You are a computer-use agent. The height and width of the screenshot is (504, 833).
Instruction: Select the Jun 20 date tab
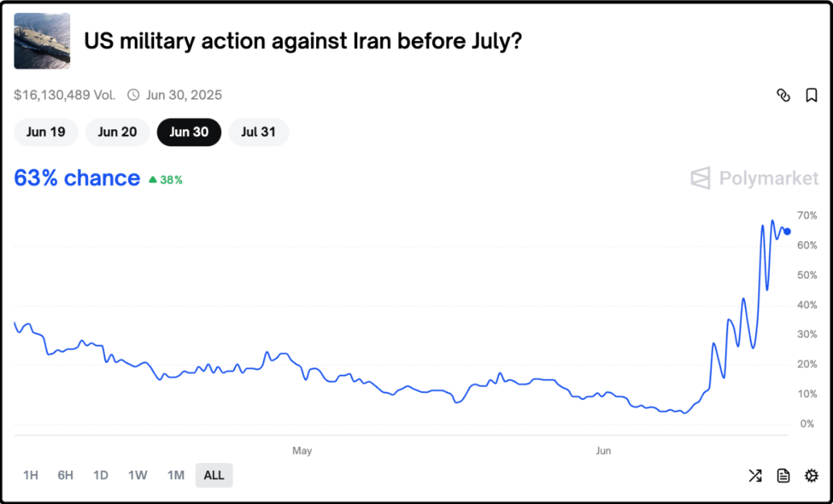tap(117, 132)
